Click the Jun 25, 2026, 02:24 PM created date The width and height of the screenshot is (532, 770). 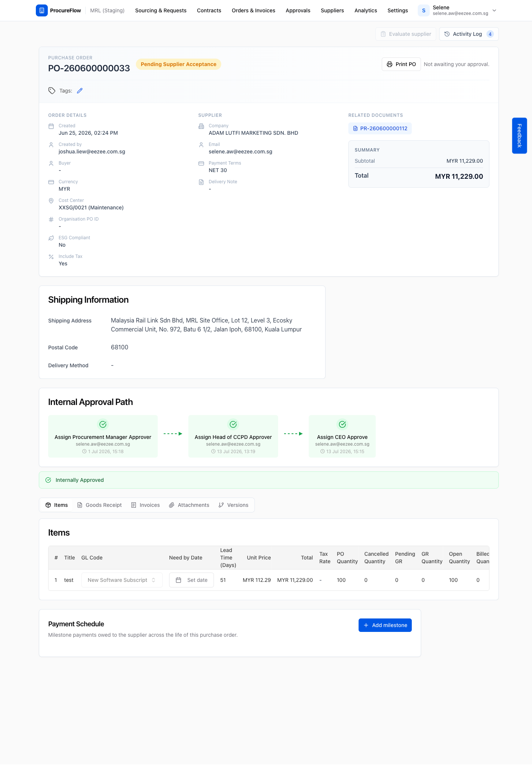(x=88, y=133)
